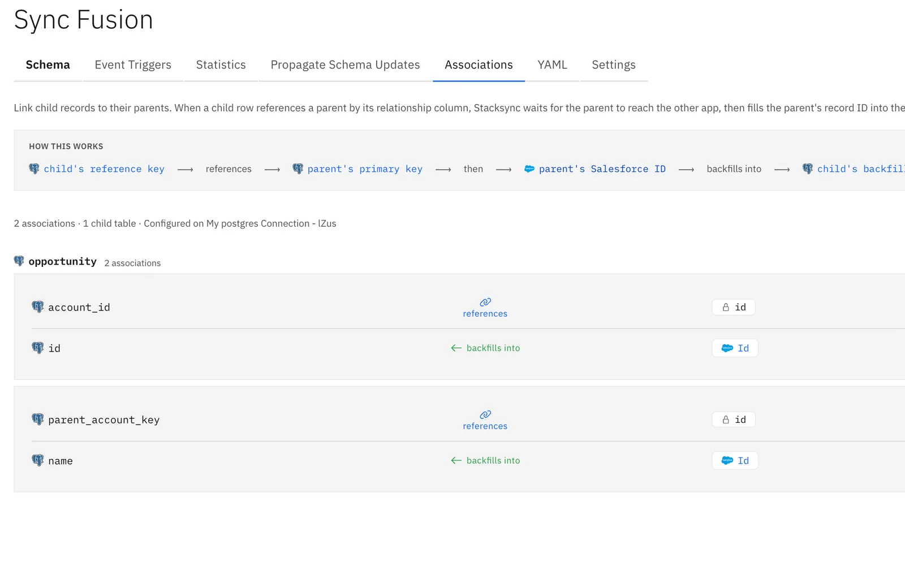The image size is (905, 588).
Task: Click backfills into arrow in id row
Action: 456,348
